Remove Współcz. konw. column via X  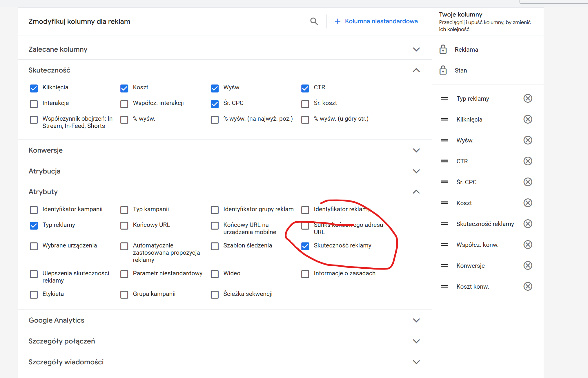coord(528,245)
